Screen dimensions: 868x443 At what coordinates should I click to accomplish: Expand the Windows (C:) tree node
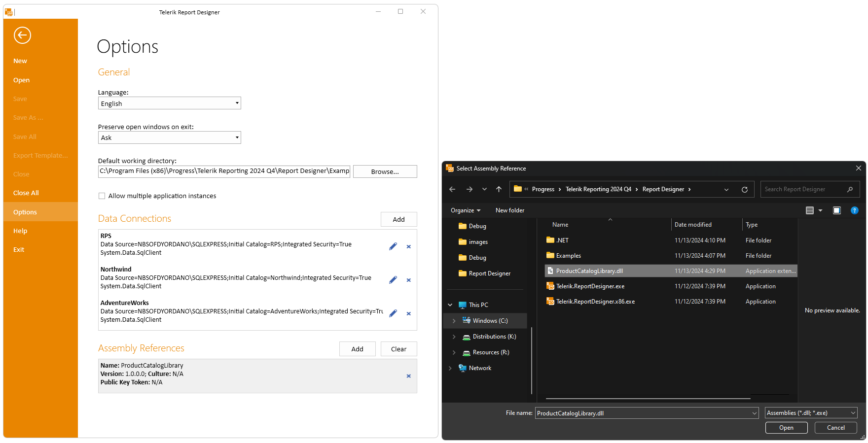point(454,321)
